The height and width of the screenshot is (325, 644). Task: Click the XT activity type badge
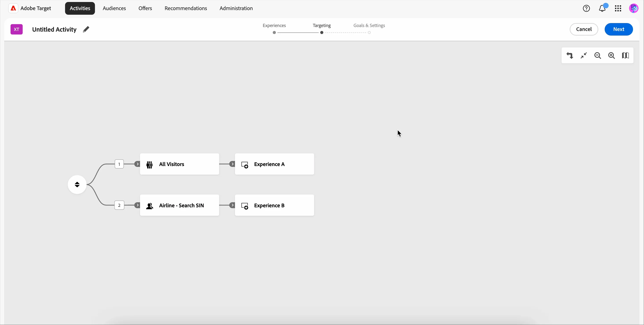pos(16,29)
